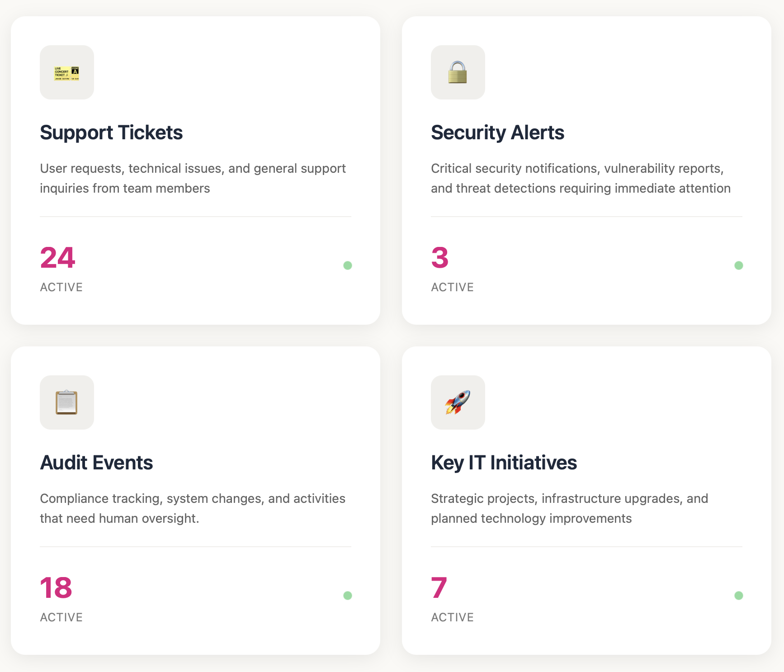Viewport: 784px width, 672px height.
Task: Click the green status dot on Support Tickets
Action: (348, 265)
